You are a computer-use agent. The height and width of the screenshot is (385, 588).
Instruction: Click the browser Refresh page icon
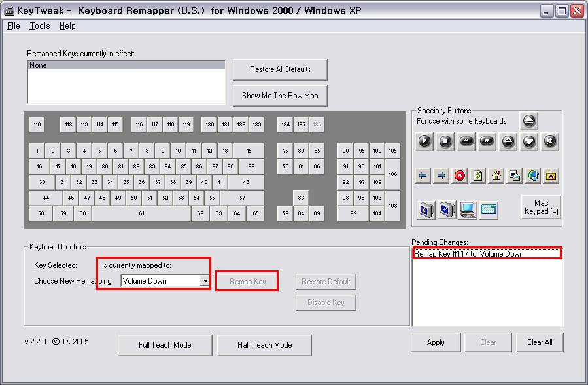tap(477, 175)
